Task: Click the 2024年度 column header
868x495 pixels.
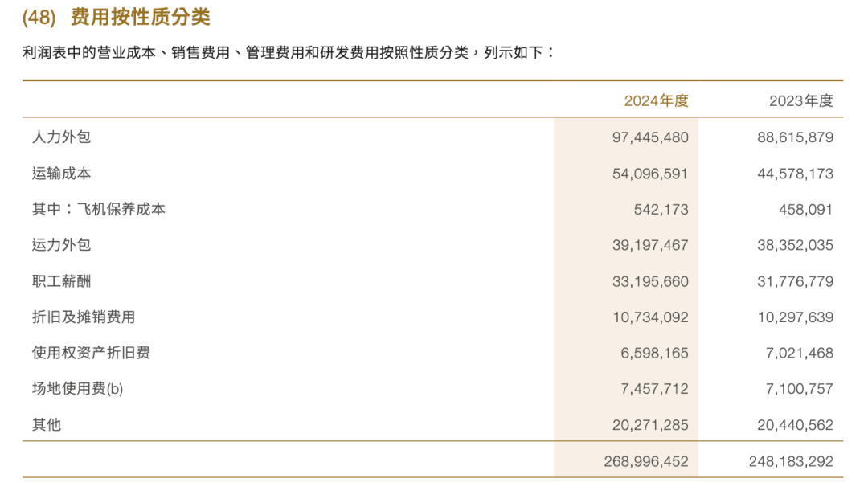Action: point(657,100)
